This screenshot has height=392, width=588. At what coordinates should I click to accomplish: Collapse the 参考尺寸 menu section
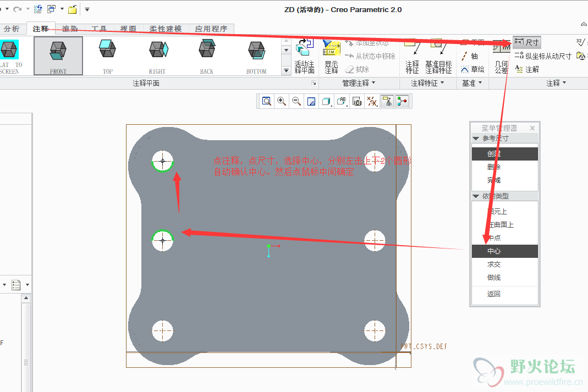476,139
